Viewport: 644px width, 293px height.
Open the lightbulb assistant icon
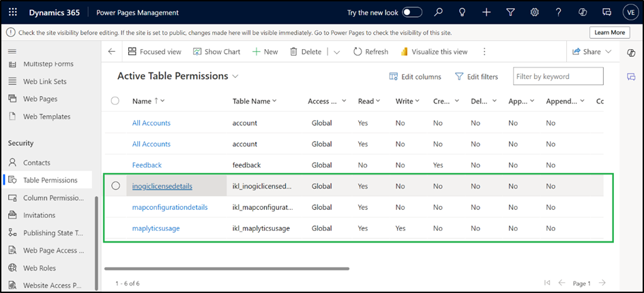463,12
